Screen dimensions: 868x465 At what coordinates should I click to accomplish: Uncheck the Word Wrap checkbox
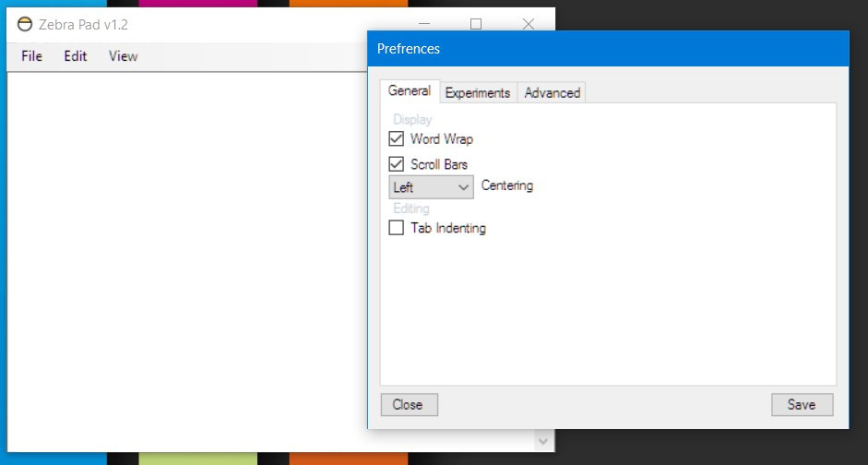click(x=397, y=139)
